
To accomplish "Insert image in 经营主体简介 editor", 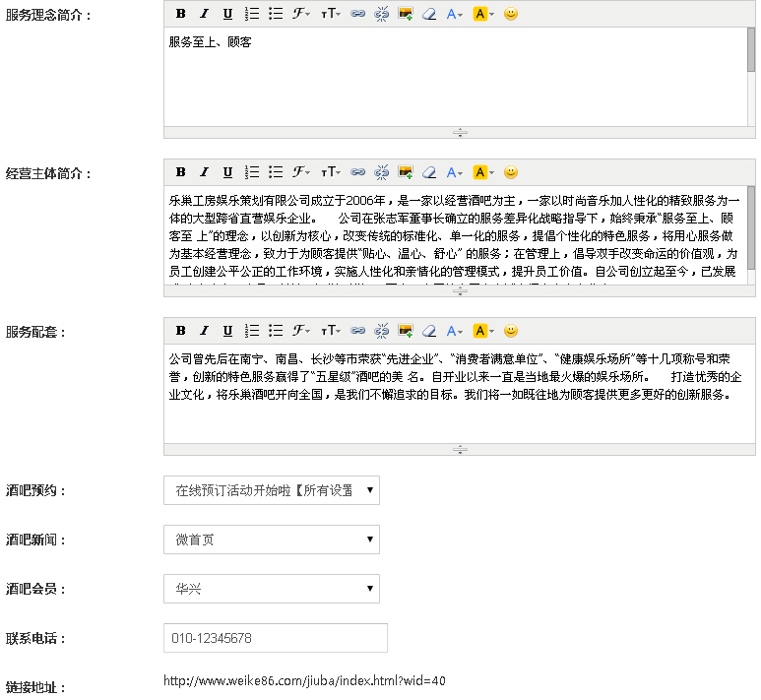I will coord(405,172).
